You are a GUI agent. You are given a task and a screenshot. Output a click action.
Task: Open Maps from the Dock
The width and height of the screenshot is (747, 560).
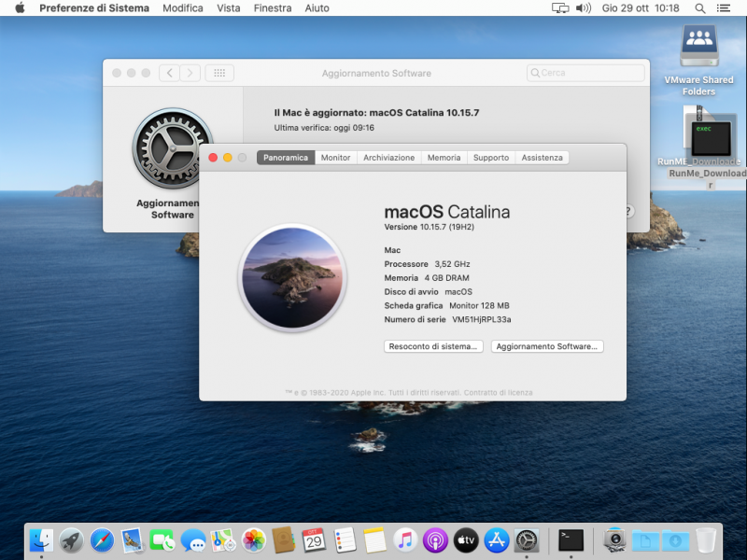click(x=223, y=540)
